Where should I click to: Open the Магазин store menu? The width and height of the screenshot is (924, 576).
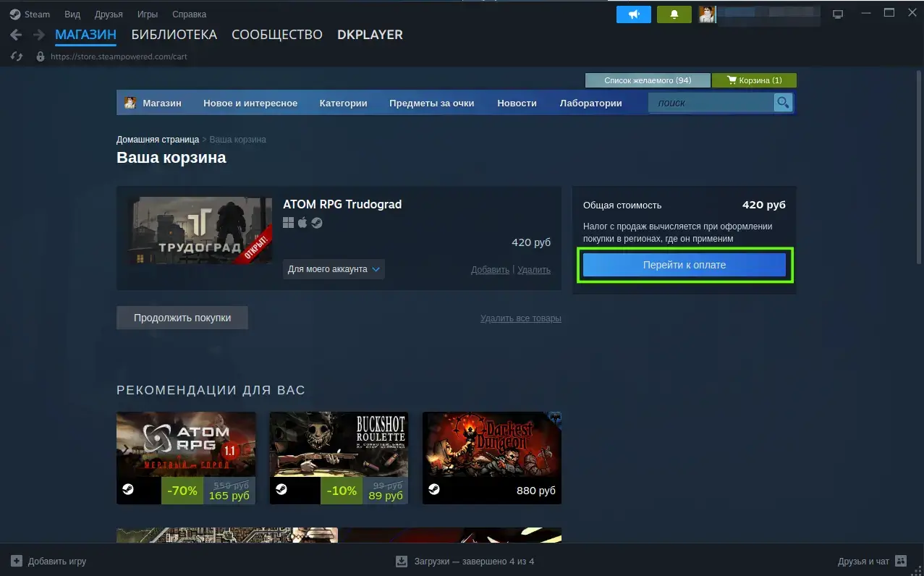point(162,103)
